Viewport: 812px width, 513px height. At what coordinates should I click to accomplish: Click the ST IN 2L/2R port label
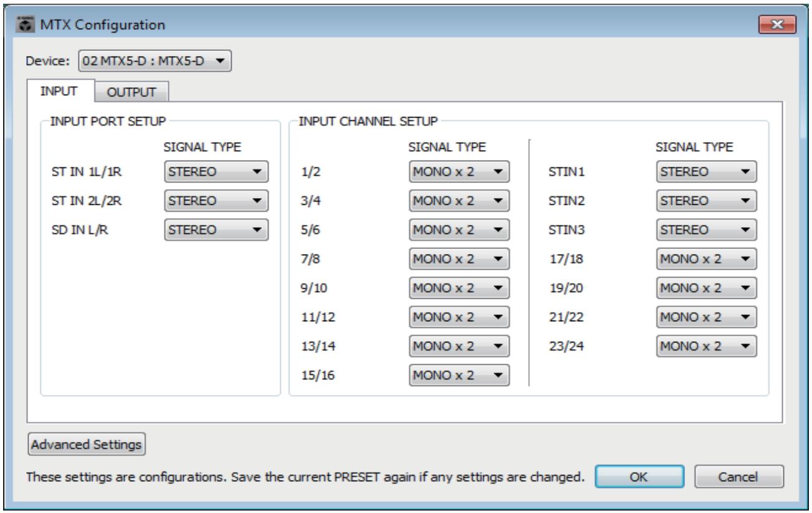[x=85, y=201]
